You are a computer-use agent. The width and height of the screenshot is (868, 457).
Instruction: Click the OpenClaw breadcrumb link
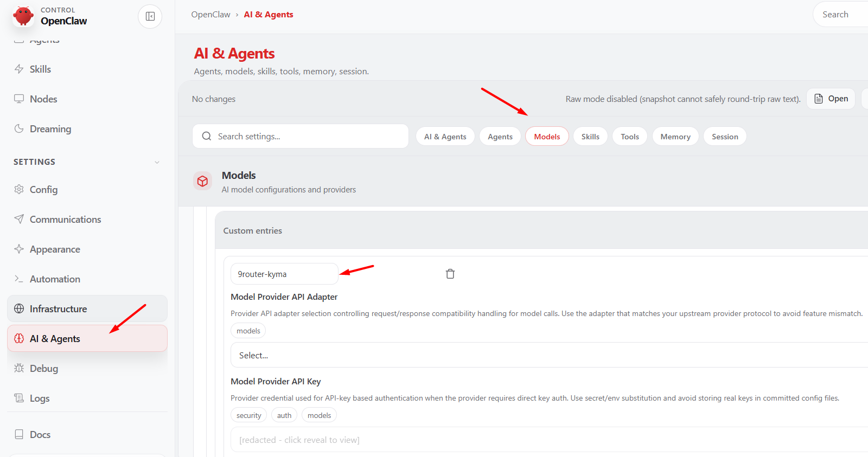[210, 15]
